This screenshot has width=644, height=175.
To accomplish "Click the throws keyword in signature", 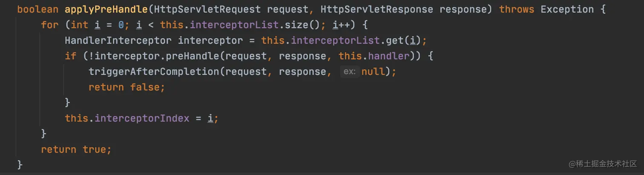I will pyautogui.click(x=517, y=9).
